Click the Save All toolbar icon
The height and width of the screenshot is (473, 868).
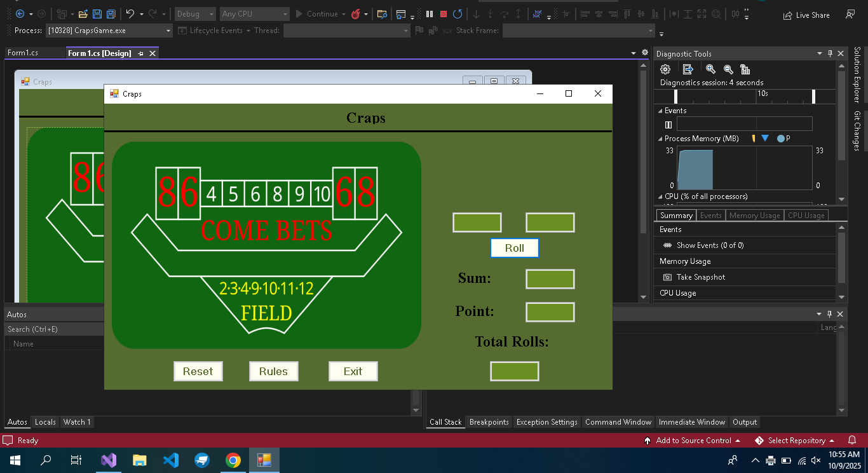111,14
